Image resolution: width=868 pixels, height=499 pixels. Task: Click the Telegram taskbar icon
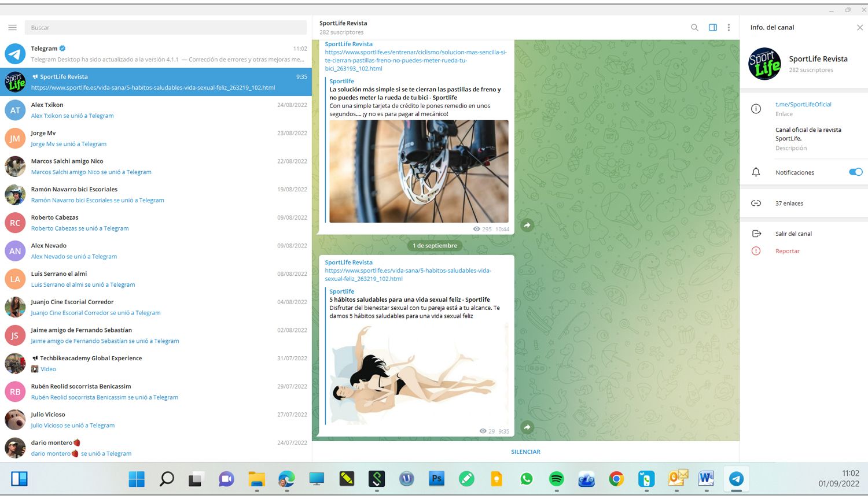click(736, 479)
